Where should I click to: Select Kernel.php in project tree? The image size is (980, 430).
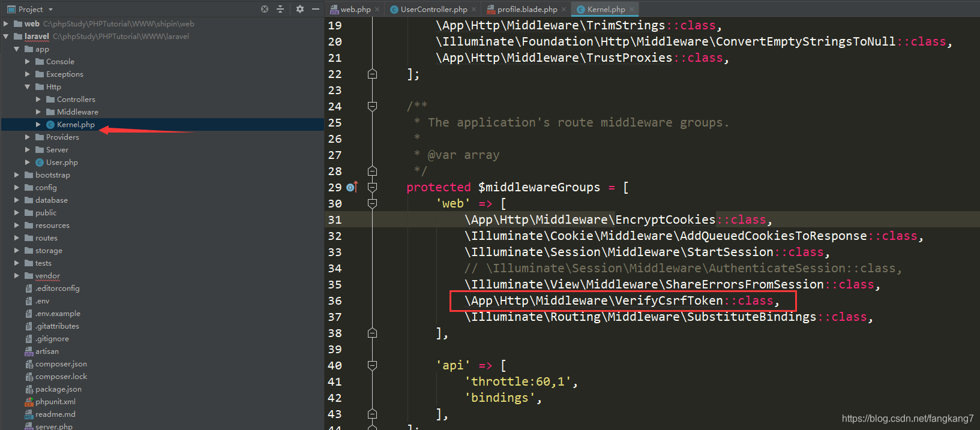click(76, 125)
